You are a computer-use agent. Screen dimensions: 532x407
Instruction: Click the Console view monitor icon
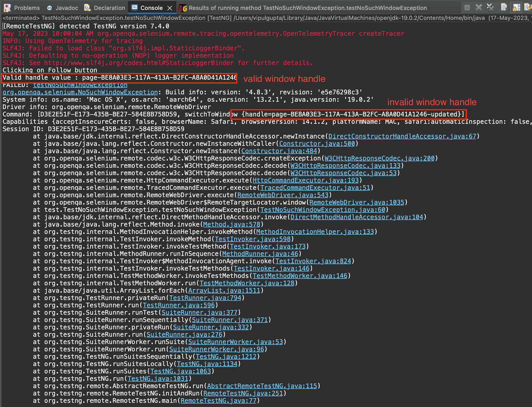pos(134,8)
